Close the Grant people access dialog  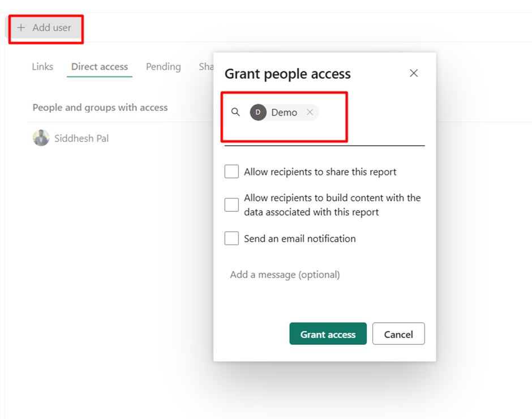coord(414,73)
